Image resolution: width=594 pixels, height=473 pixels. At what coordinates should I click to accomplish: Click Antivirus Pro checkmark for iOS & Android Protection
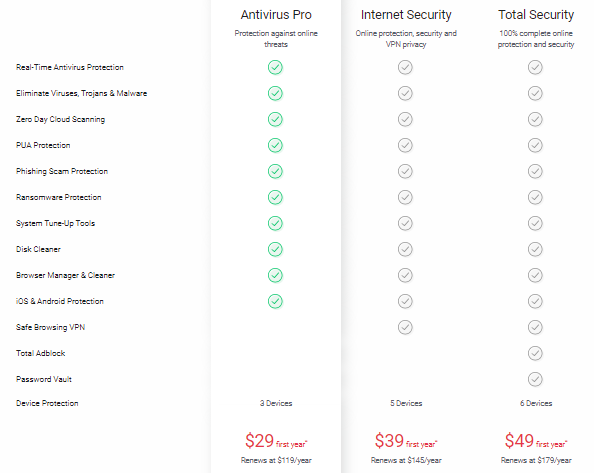click(x=275, y=301)
